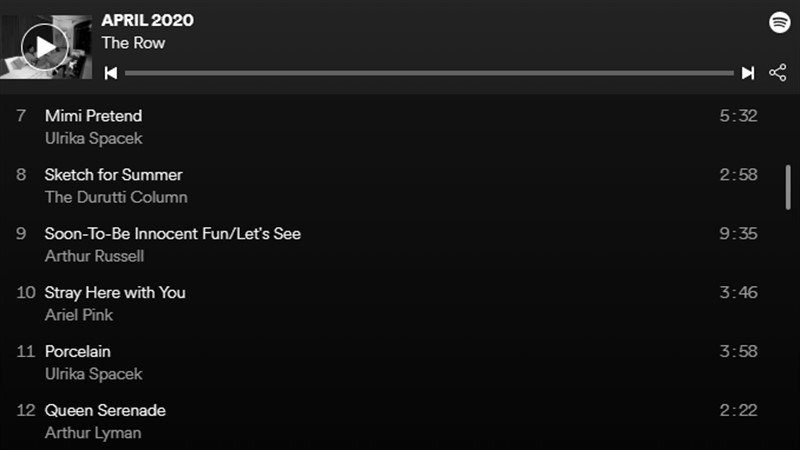800x450 pixels.
Task: Play track Mimi Pretend
Action: tap(93, 116)
